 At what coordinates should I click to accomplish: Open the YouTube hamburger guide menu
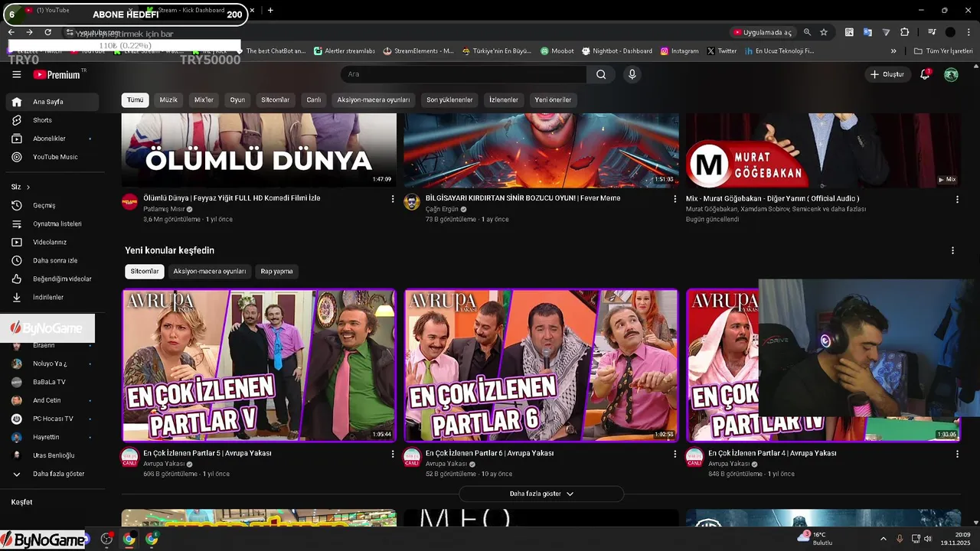(17, 74)
